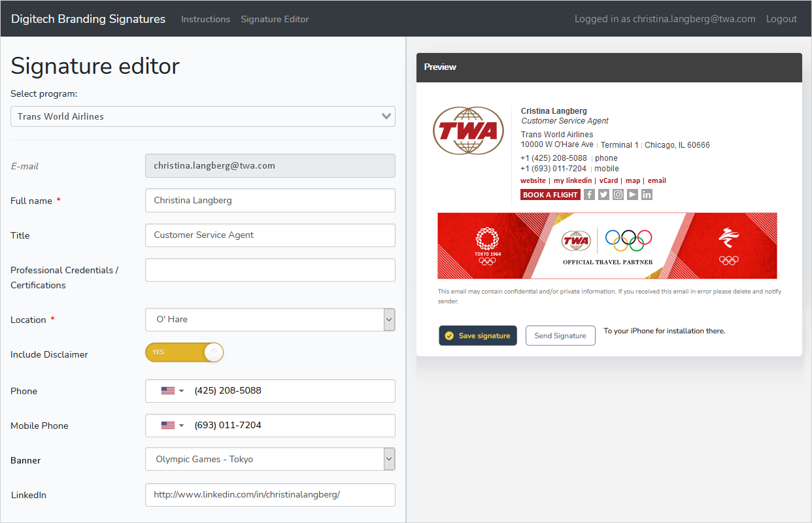Click the US flag icon in the Phone field
Viewport: 812px width, 523px height.
169,390
